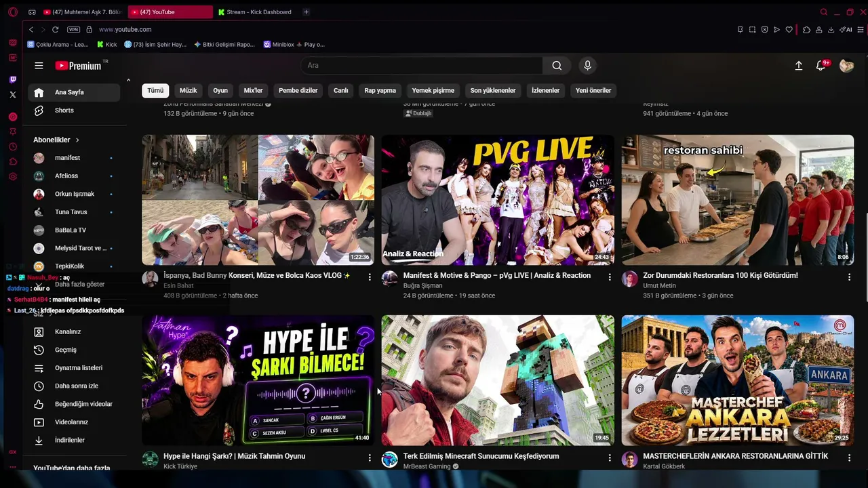Image resolution: width=868 pixels, height=488 pixels.
Task: Click the search magnifier button
Action: point(557,66)
